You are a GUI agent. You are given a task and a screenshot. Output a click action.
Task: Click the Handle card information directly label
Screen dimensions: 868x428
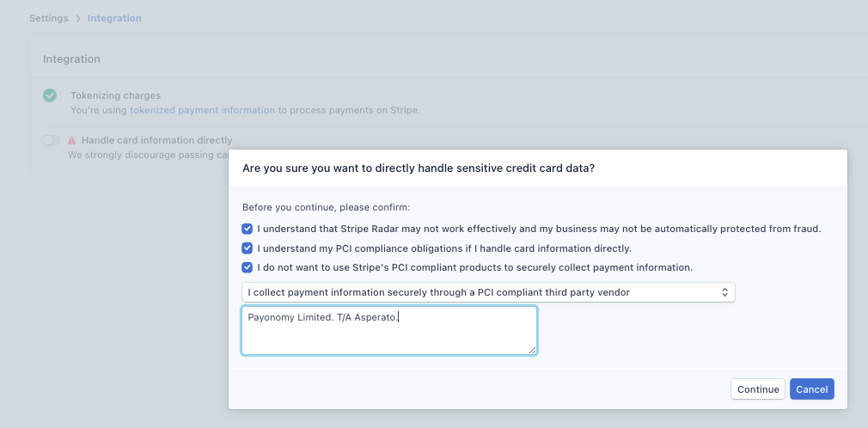pyautogui.click(x=156, y=141)
